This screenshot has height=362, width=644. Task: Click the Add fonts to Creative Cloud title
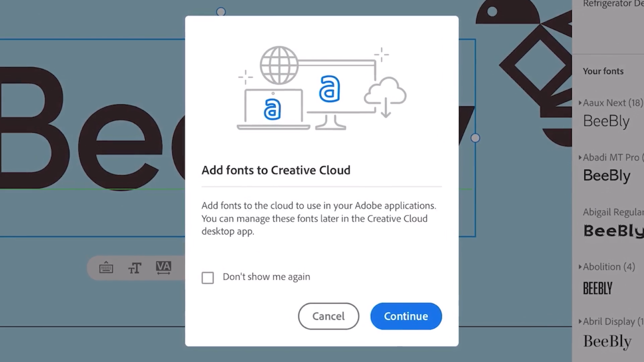point(276,170)
